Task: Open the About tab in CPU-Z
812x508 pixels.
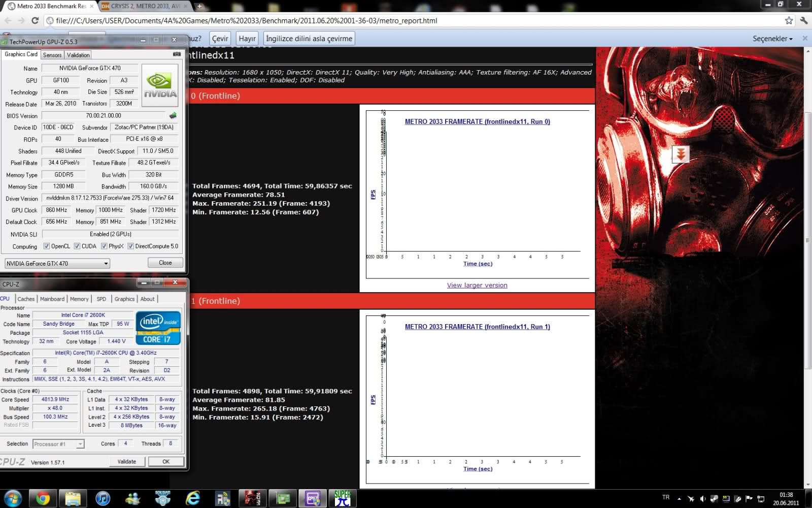Action: tap(148, 299)
